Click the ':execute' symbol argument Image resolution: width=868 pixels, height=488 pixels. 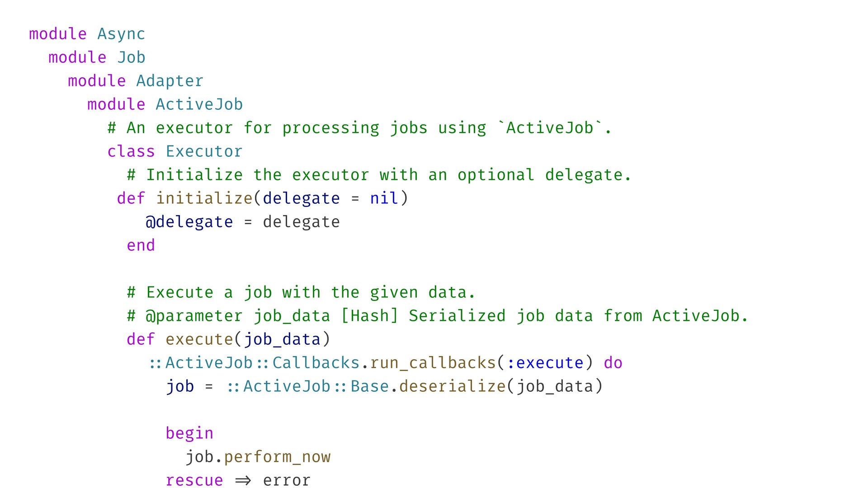tap(545, 363)
